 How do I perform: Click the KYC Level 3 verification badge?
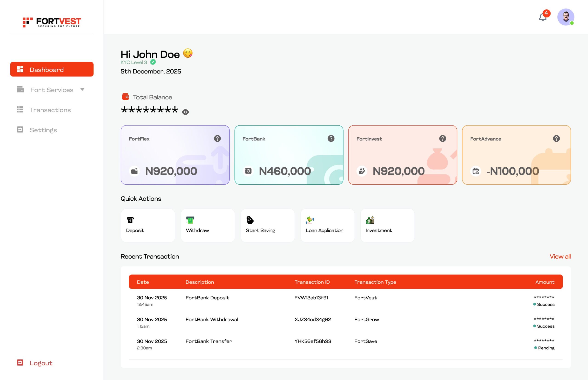point(153,62)
